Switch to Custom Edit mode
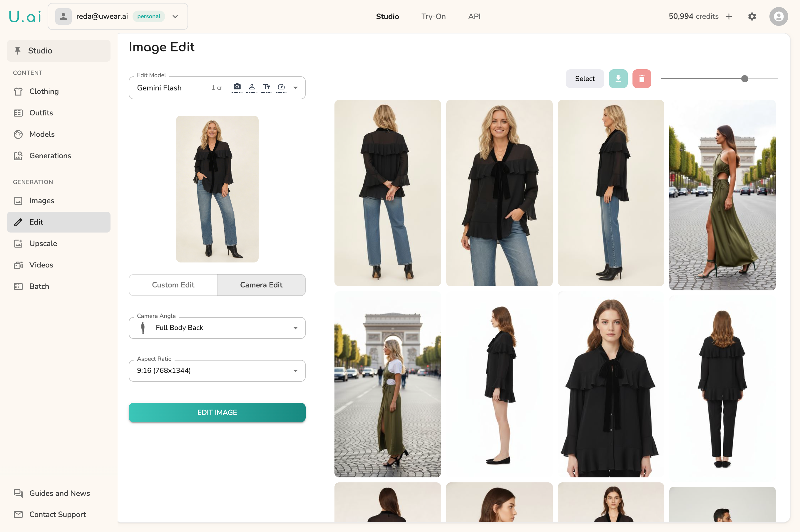Image resolution: width=800 pixels, height=532 pixels. pyautogui.click(x=173, y=285)
